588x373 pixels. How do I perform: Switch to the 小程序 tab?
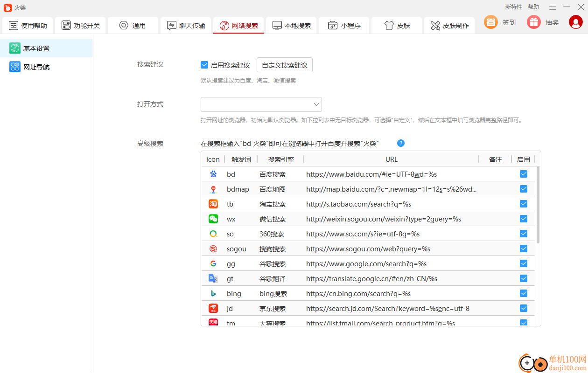344,26
